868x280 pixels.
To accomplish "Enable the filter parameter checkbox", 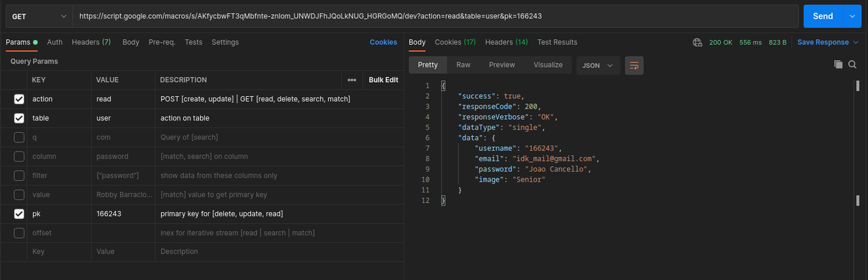I will (x=19, y=176).
